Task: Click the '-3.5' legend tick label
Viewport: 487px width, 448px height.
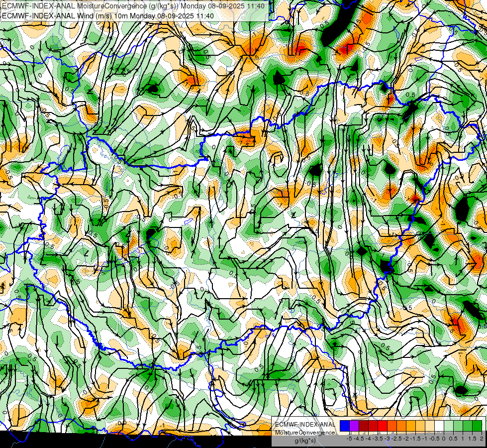Action: coord(378,439)
